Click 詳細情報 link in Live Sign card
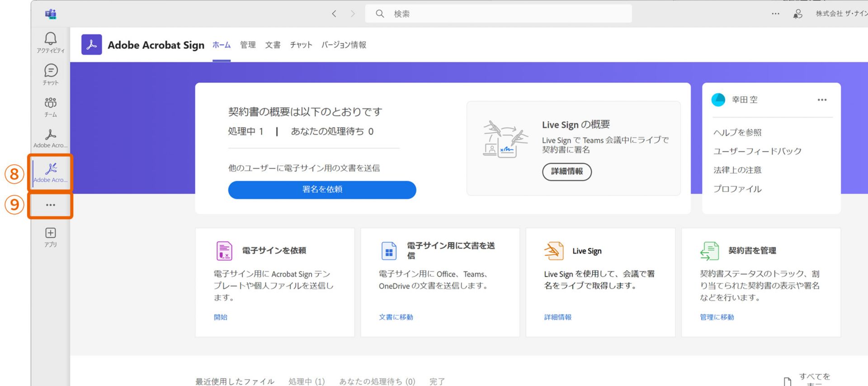Image resolution: width=868 pixels, height=386 pixels. (x=558, y=317)
